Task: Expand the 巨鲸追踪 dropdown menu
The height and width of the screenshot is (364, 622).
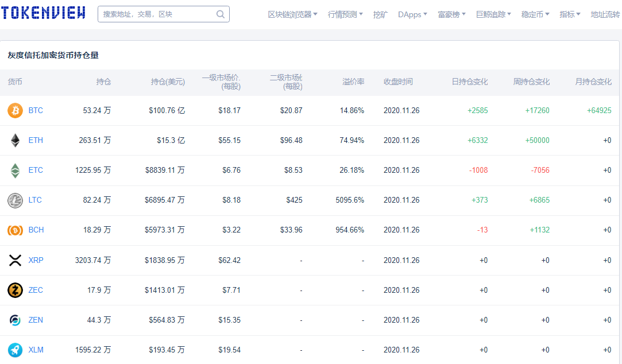Action: (493, 14)
